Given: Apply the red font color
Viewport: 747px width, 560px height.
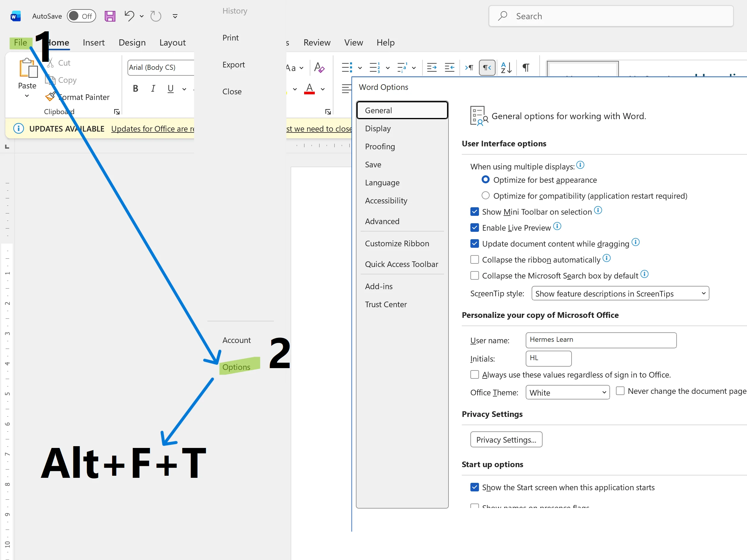Looking at the screenshot, I should coord(309,89).
